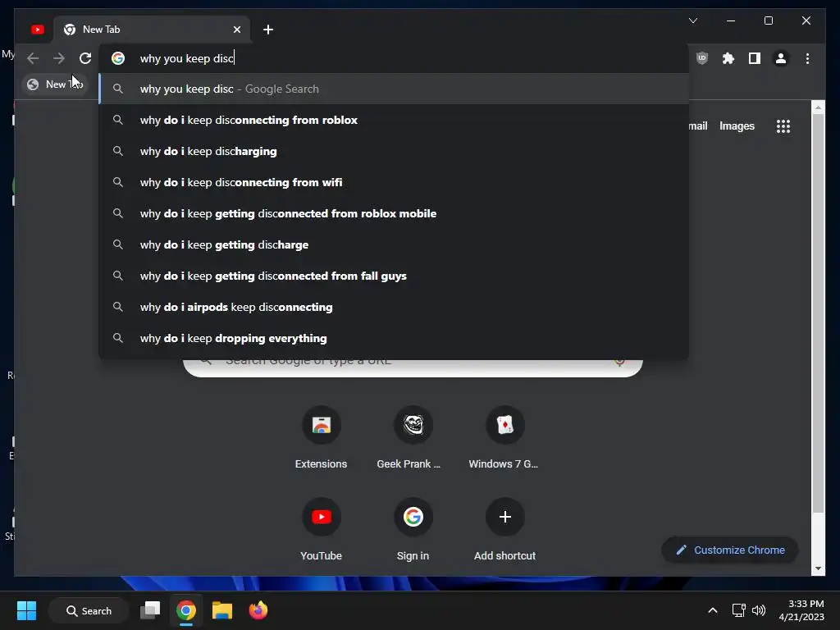Choose 'why do i keep disconnecting from wifi'
This screenshot has height=630, width=840.
(394, 182)
